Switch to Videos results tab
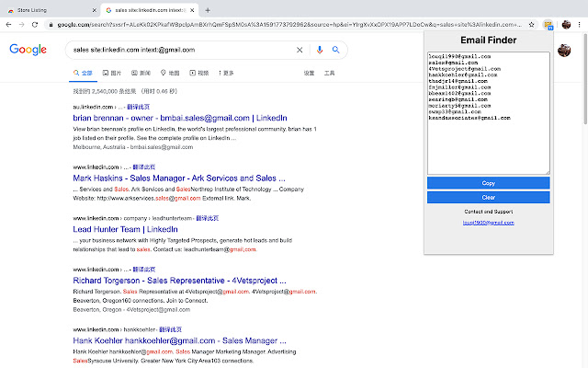Viewport: 588px width, 368px height. 198,73
